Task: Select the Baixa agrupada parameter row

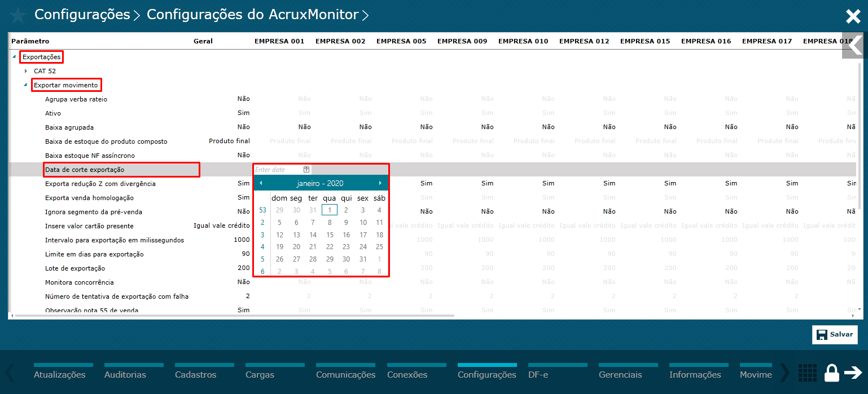Action: click(x=69, y=127)
